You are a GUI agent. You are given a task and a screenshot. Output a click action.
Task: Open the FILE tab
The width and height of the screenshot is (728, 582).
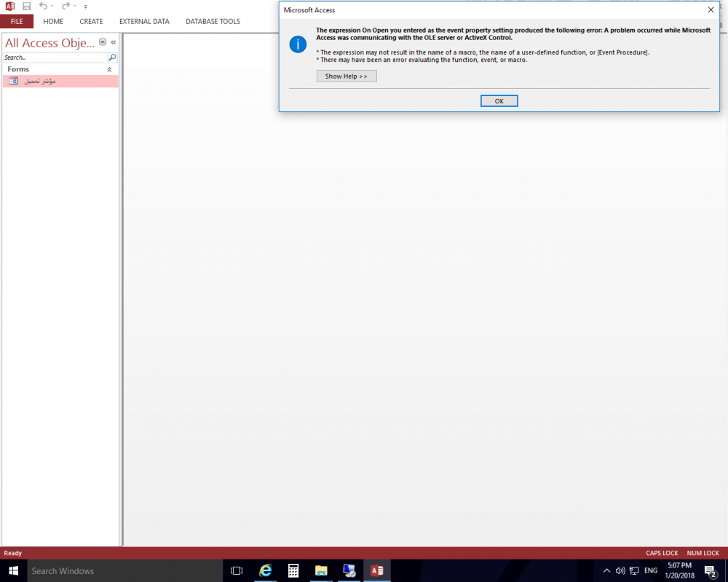click(17, 21)
